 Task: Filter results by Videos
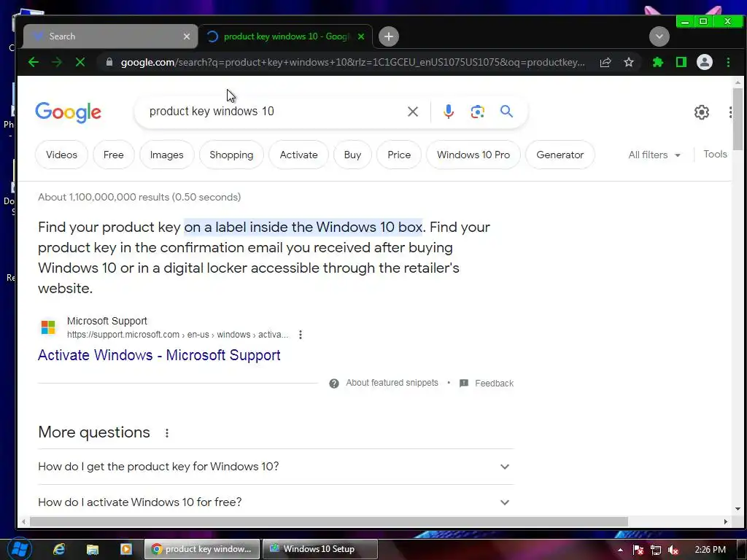coord(61,155)
